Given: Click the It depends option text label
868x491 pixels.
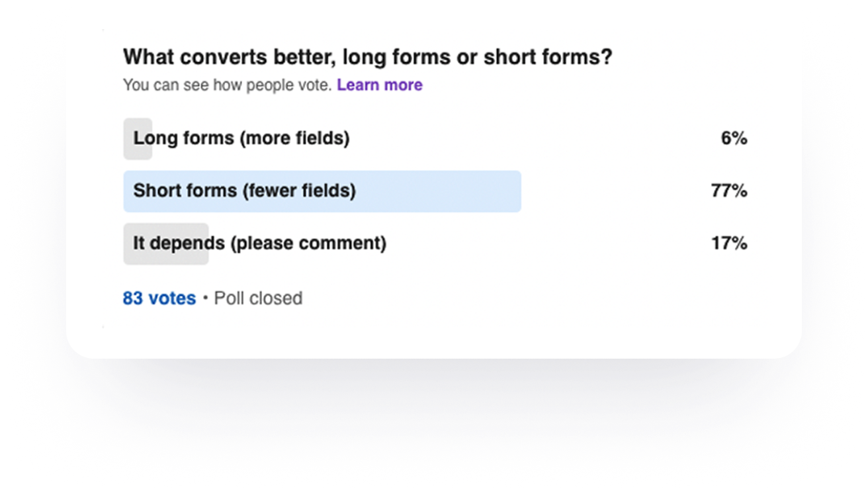Looking at the screenshot, I should click(259, 244).
